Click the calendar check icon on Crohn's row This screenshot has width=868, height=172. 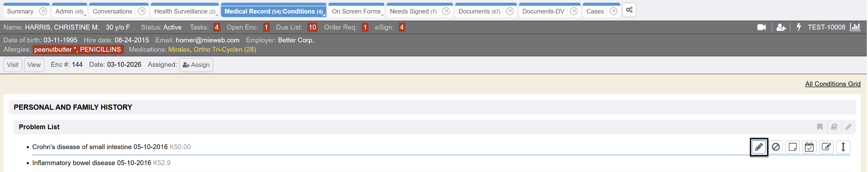pyautogui.click(x=809, y=147)
